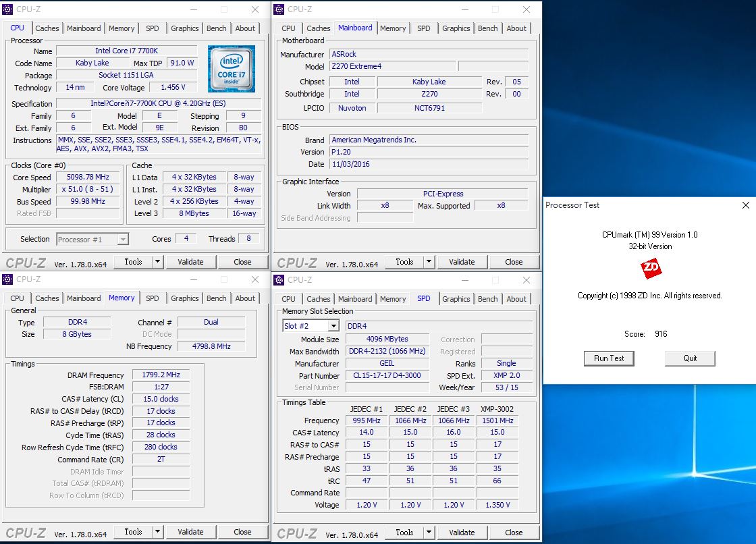
Task: Click multiplier value x 51.0 (8 - 51)
Action: (x=88, y=189)
